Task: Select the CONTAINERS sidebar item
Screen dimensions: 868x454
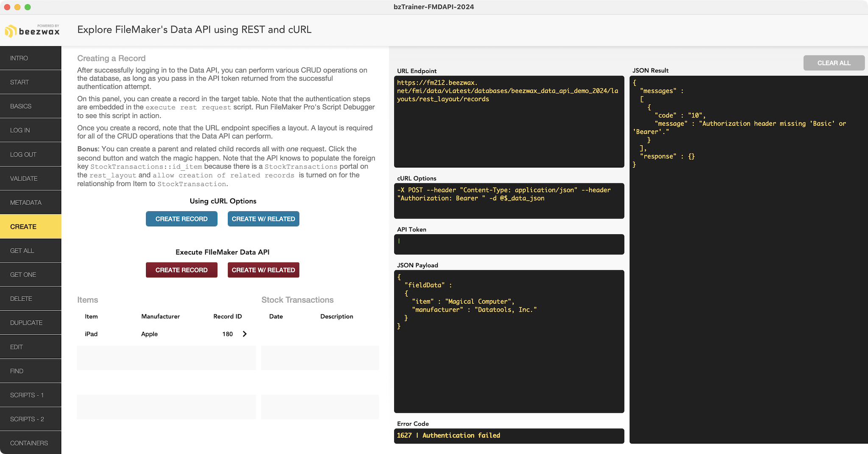Action: (x=31, y=443)
